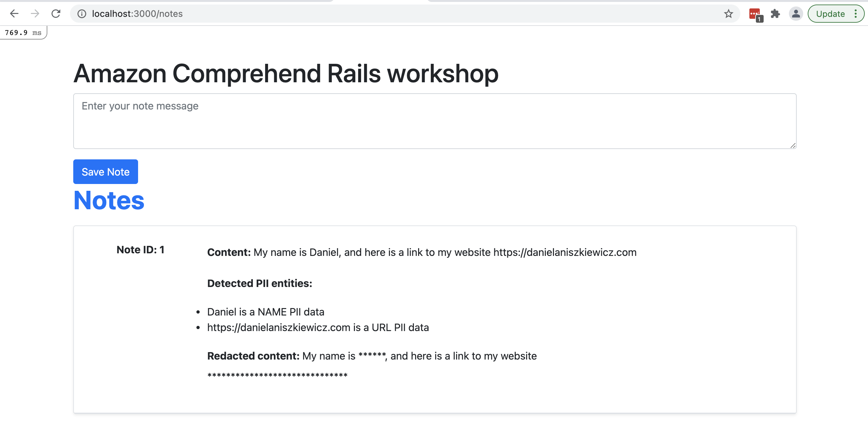Click the URL PII data list entry
868x436 pixels.
tap(318, 327)
